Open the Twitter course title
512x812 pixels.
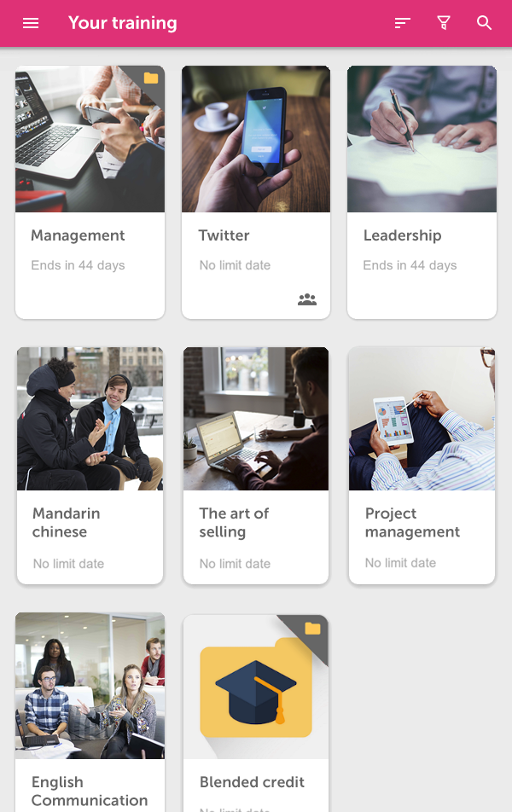click(x=224, y=235)
